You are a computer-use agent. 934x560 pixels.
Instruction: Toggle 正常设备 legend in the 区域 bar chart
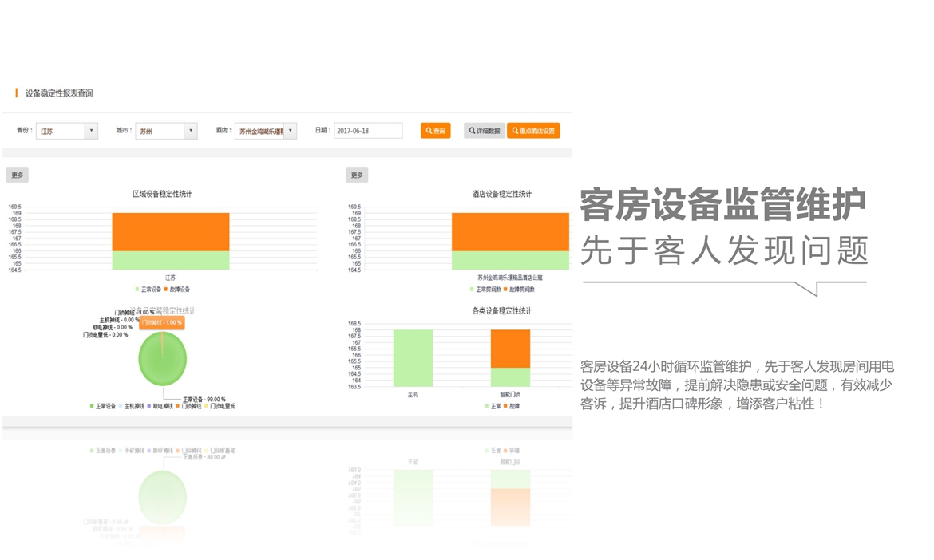pos(150,290)
